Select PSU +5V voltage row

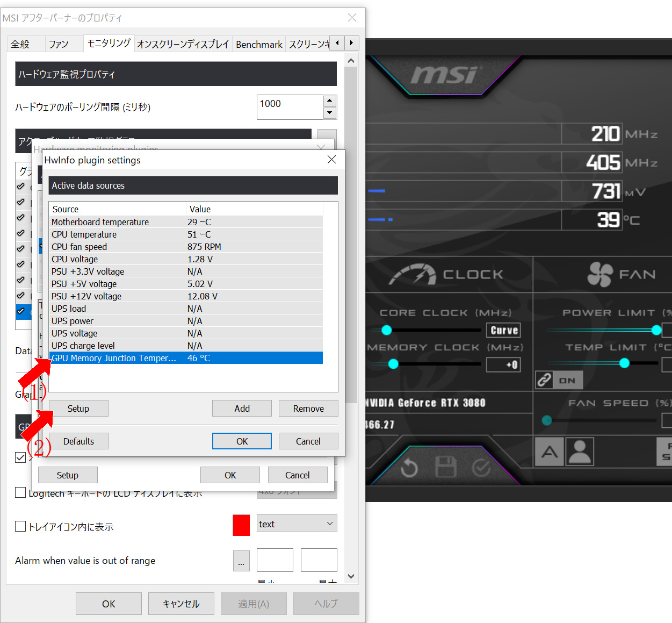click(186, 284)
